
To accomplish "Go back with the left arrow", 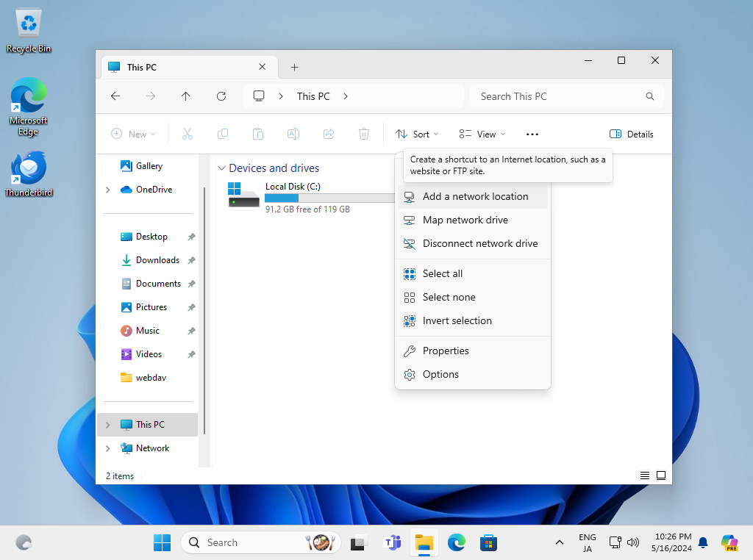I will [115, 96].
